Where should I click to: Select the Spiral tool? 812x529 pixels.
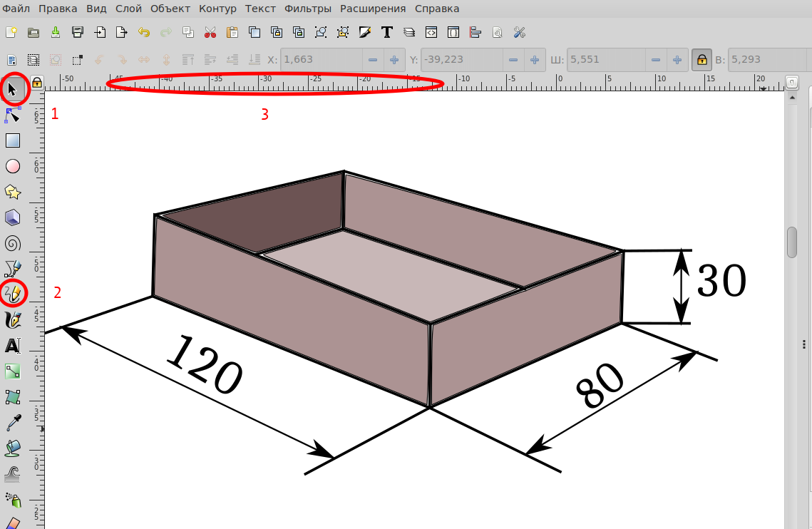pos(12,243)
